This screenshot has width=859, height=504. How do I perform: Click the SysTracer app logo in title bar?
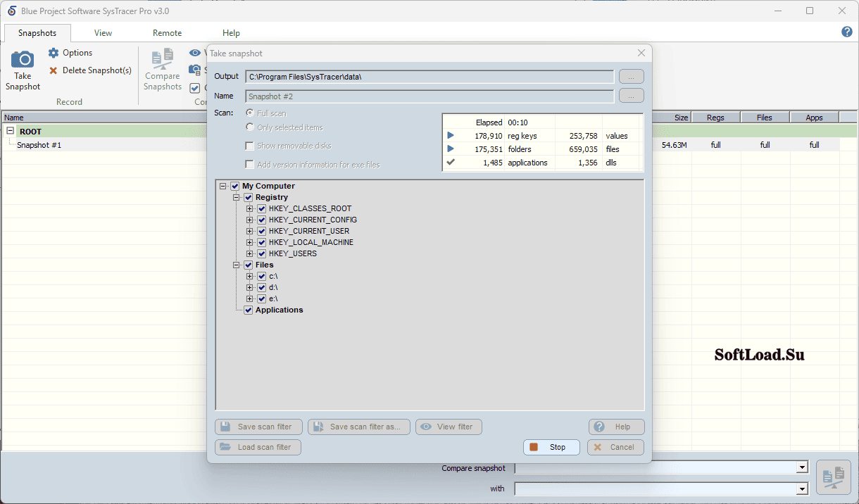(x=11, y=11)
